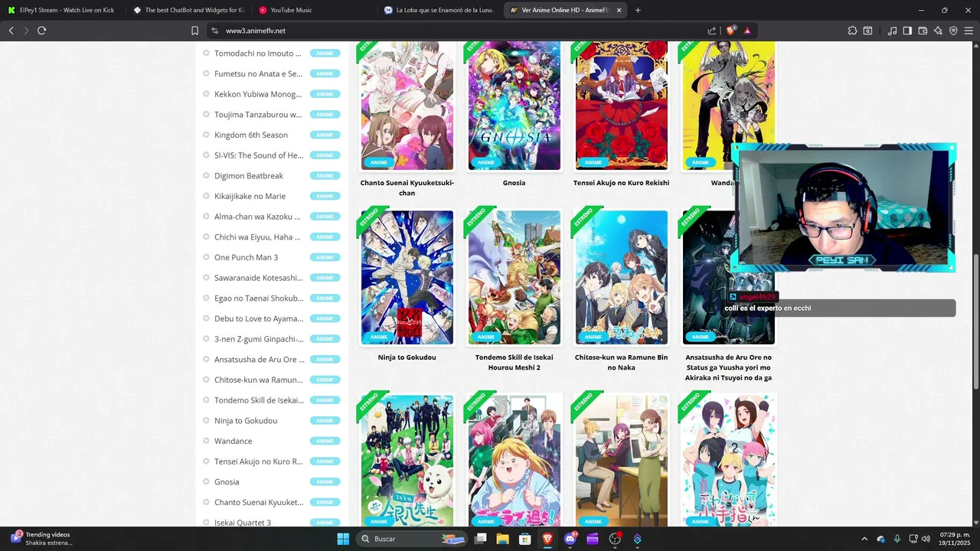Image resolution: width=980 pixels, height=551 pixels.
Task: Open the Tondemo Skill de Isekai poster
Action: tap(514, 278)
